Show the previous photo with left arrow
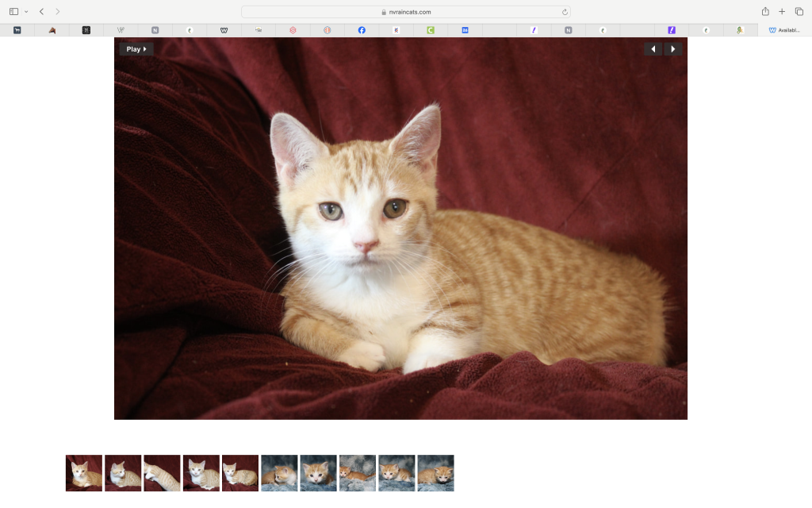This screenshot has width=812, height=508. pyautogui.click(x=653, y=49)
